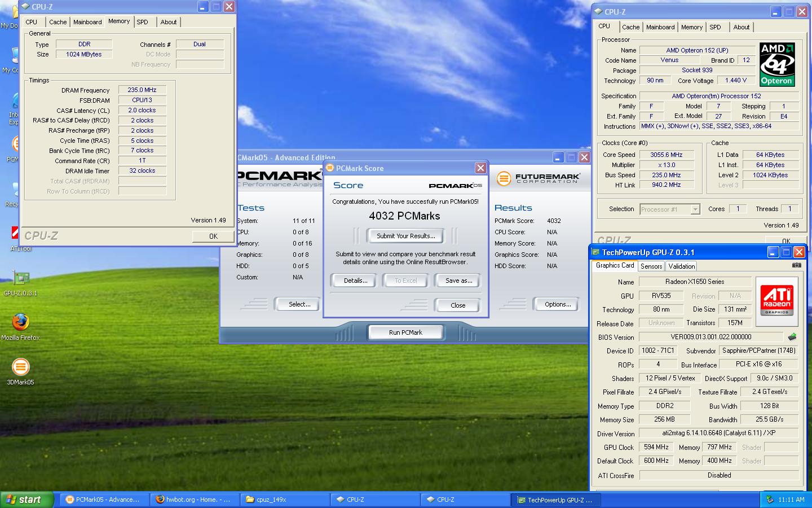Open About tab in left CPU-Z window
Image resolution: width=812 pixels, height=508 pixels.
169,22
